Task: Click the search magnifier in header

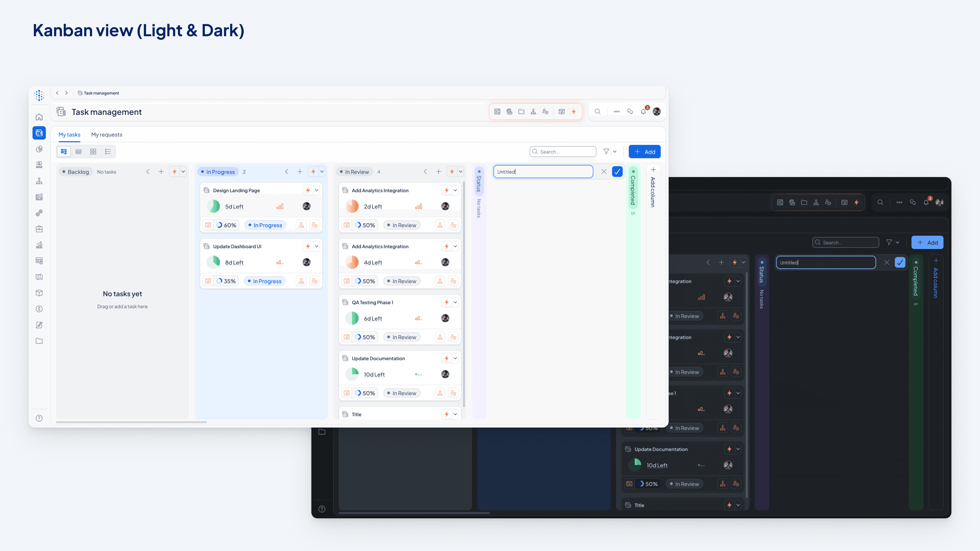Action: click(597, 112)
